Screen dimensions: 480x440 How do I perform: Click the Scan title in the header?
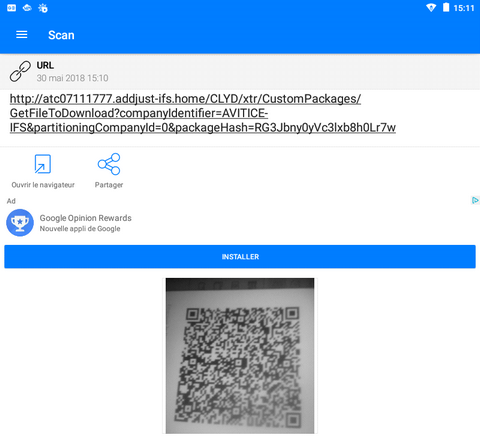[61, 35]
